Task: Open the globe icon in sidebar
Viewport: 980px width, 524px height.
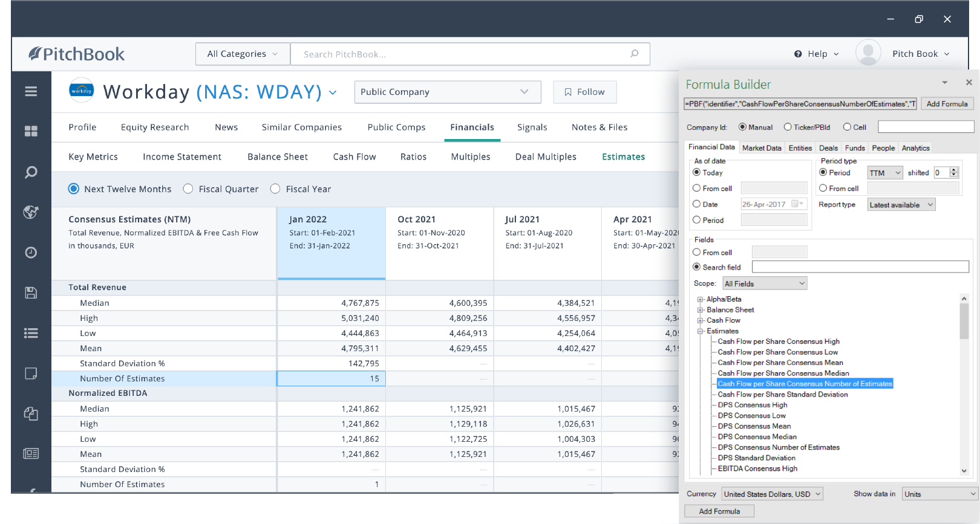Action: (31, 212)
